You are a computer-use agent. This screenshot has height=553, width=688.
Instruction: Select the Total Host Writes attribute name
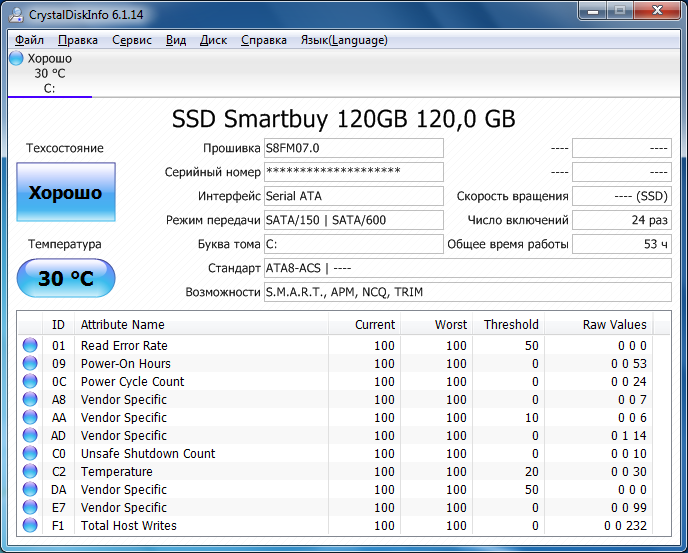[x=129, y=525]
